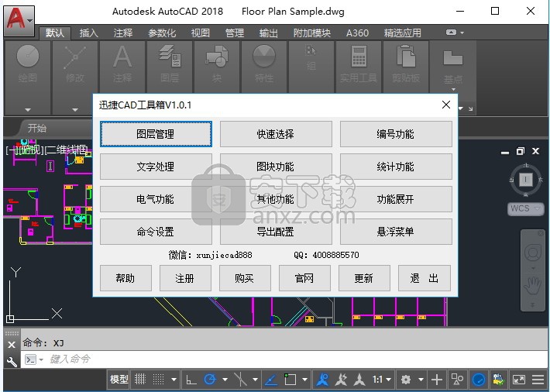This screenshot has width=550, height=392.
Task: Click the ViewCube top face
Action: click(x=525, y=180)
